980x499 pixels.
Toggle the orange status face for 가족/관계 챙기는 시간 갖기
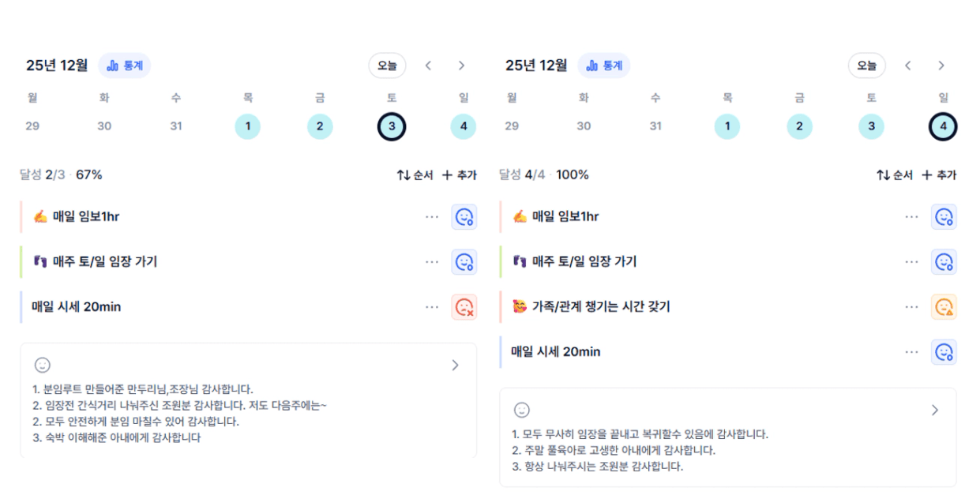click(944, 307)
